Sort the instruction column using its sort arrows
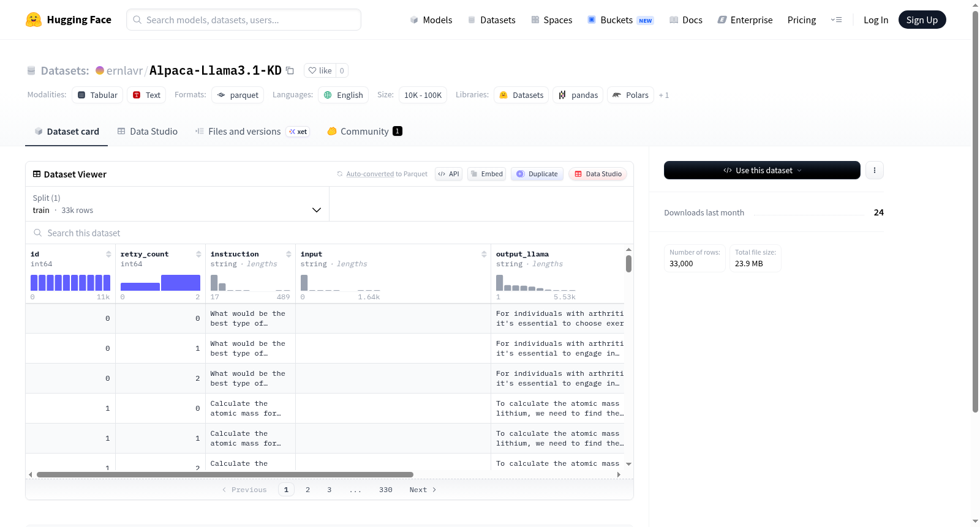980x527 pixels. (x=288, y=254)
